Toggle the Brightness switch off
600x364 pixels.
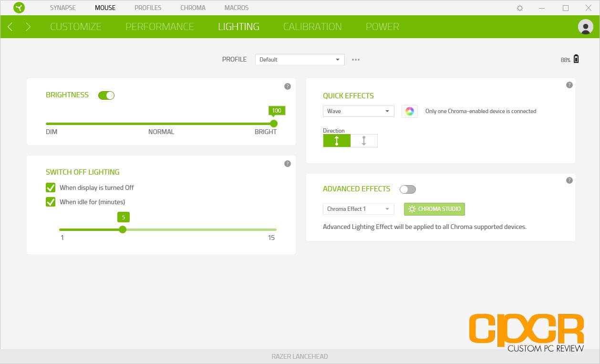click(106, 95)
